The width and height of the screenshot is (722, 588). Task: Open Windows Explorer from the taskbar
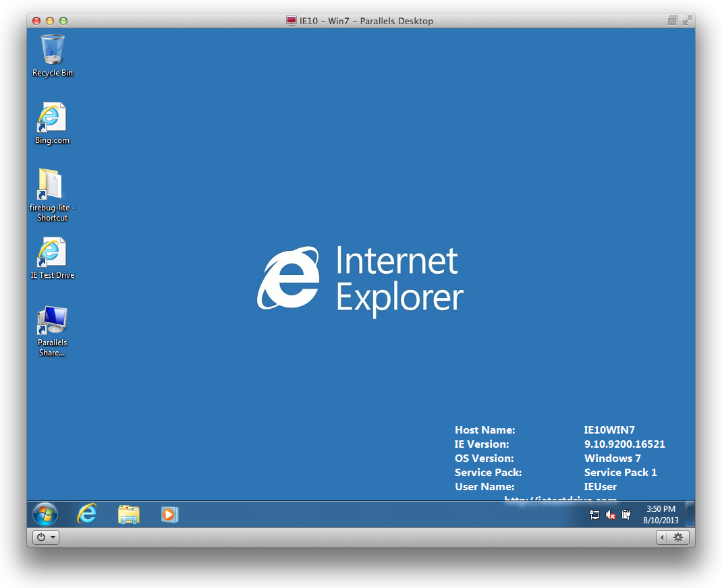coord(128,514)
